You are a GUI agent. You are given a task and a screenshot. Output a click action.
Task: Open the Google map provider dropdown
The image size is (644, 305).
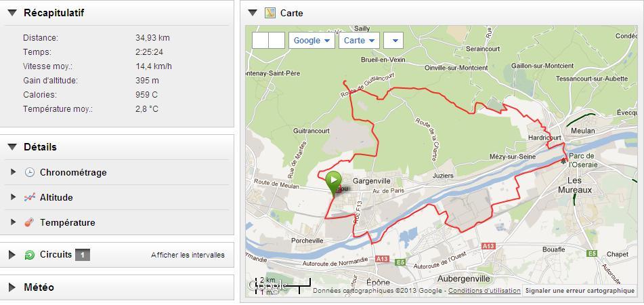tap(312, 40)
